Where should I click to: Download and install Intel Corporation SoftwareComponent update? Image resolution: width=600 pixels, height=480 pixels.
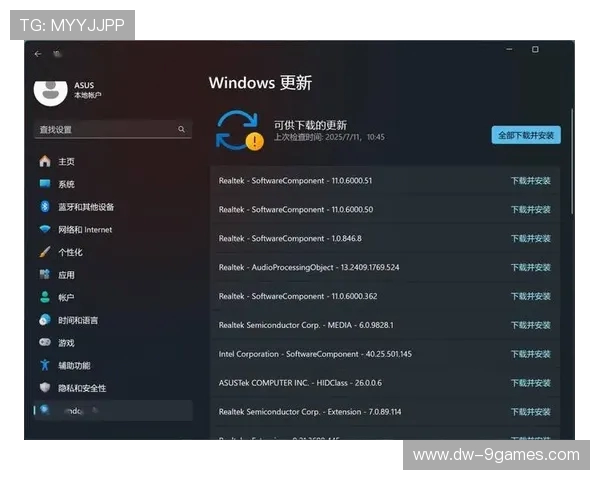coord(530,354)
